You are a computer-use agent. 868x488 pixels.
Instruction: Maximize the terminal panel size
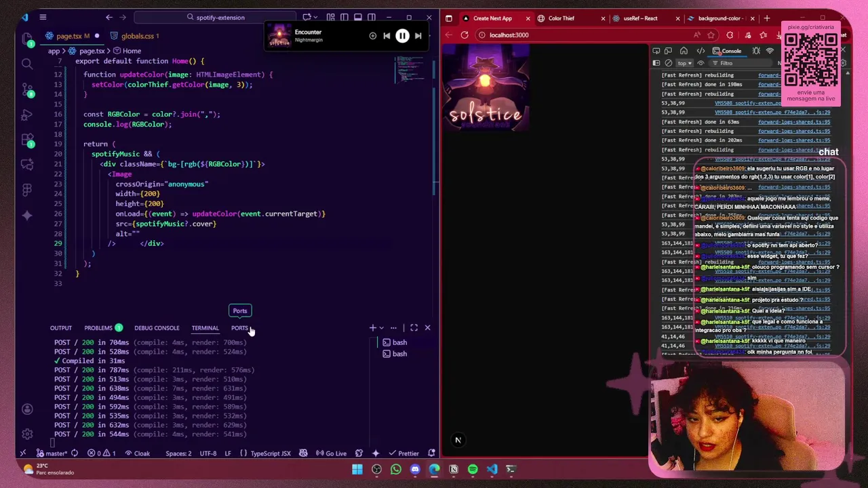tap(414, 328)
